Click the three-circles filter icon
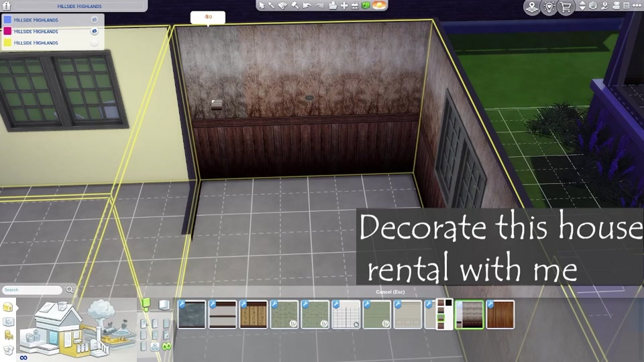Image resolution: width=644 pixels, height=362 pixels. tap(155, 347)
